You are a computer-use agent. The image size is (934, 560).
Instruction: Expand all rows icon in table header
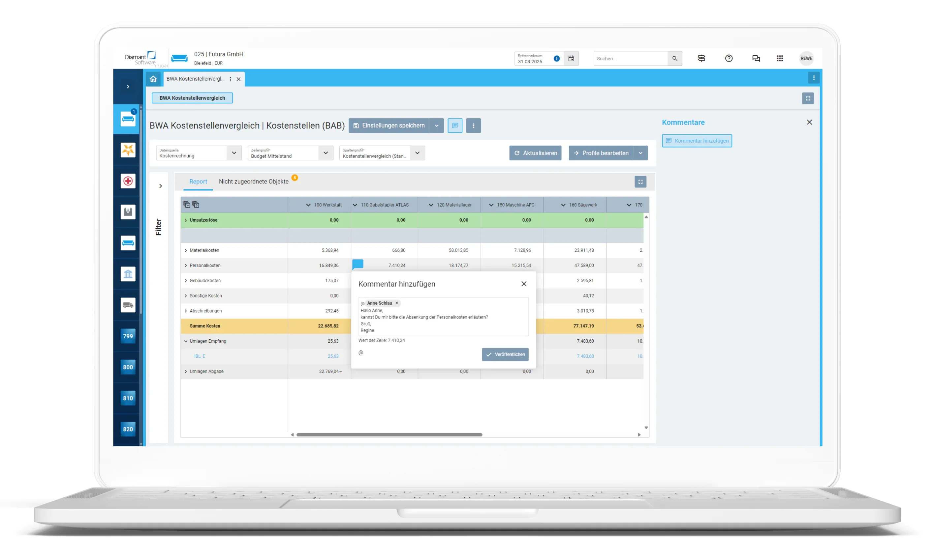click(x=187, y=205)
